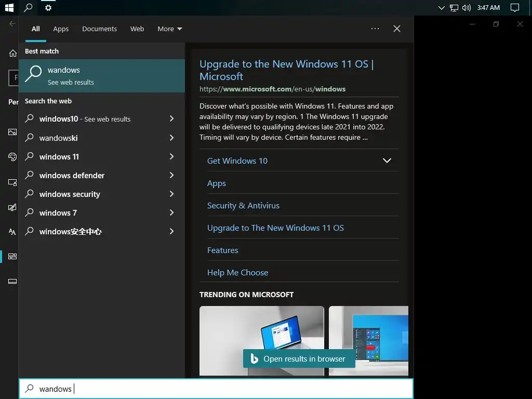
Task: Open Lock screen settings icon
Action: tap(12, 182)
